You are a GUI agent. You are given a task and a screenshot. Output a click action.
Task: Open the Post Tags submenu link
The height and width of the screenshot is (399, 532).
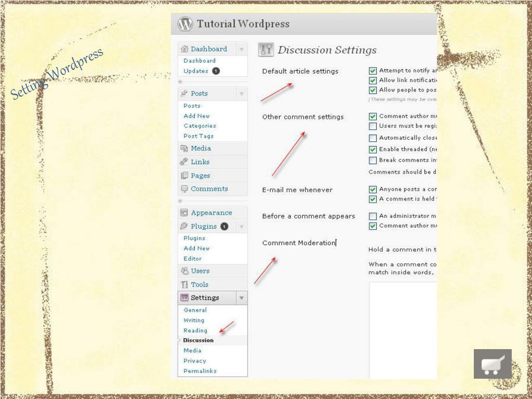198,136
